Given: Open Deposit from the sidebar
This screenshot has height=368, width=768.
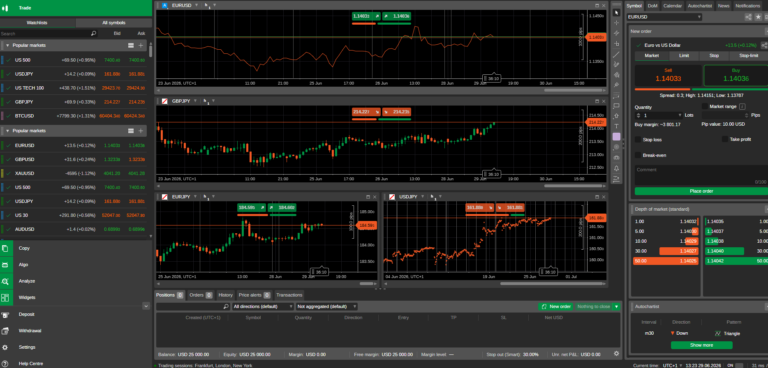Looking at the screenshot, I should pyautogui.click(x=76, y=315).
